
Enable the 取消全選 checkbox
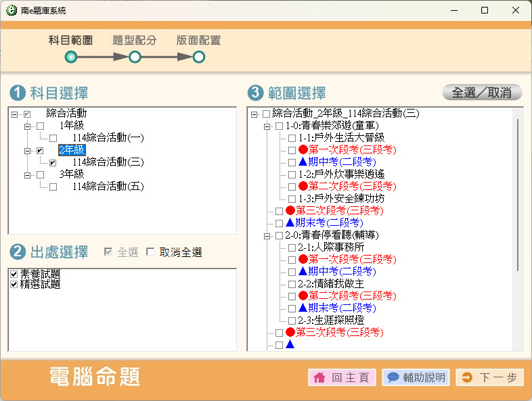(150, 252)
